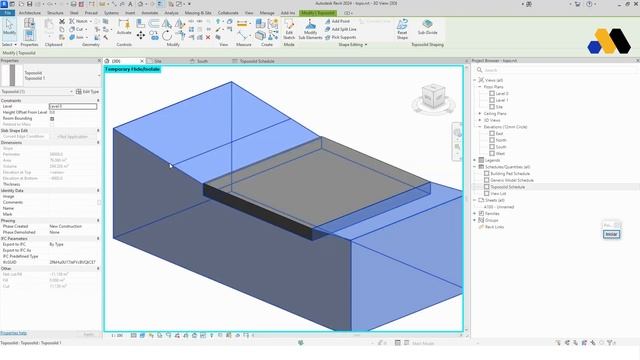Open the Building Pad Schedule item
This screenshot has height=360, width=640.
510,173
